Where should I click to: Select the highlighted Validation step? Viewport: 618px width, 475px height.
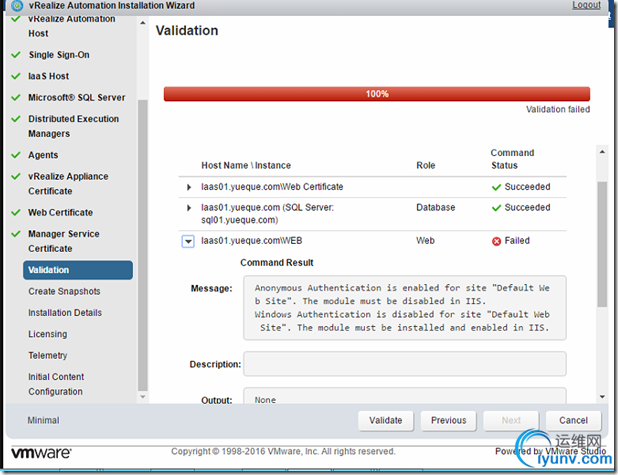pyautogui.click(x=78, y=270)
